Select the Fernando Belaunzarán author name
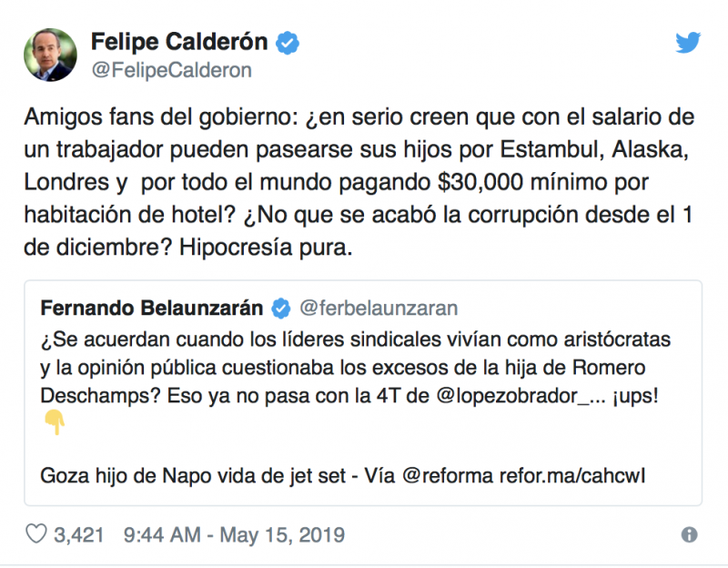 153,308
